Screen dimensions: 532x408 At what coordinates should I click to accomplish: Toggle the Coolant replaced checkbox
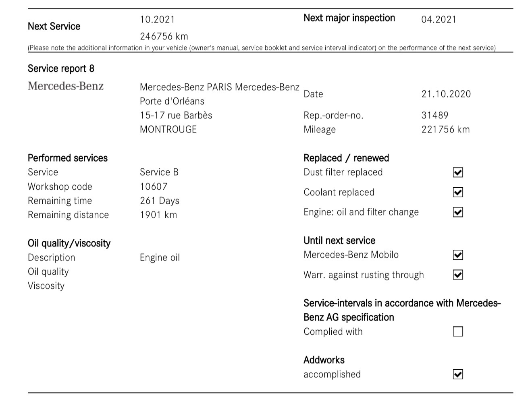point(458,192)
